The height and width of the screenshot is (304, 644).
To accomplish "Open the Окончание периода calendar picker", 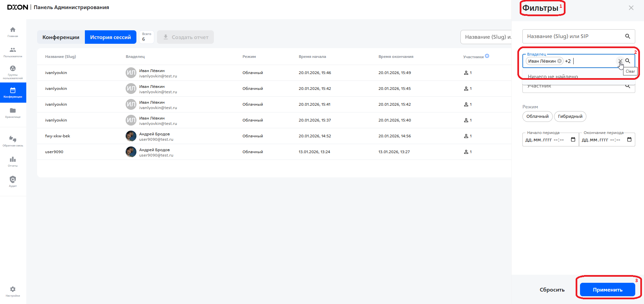I will coord(629,140).
